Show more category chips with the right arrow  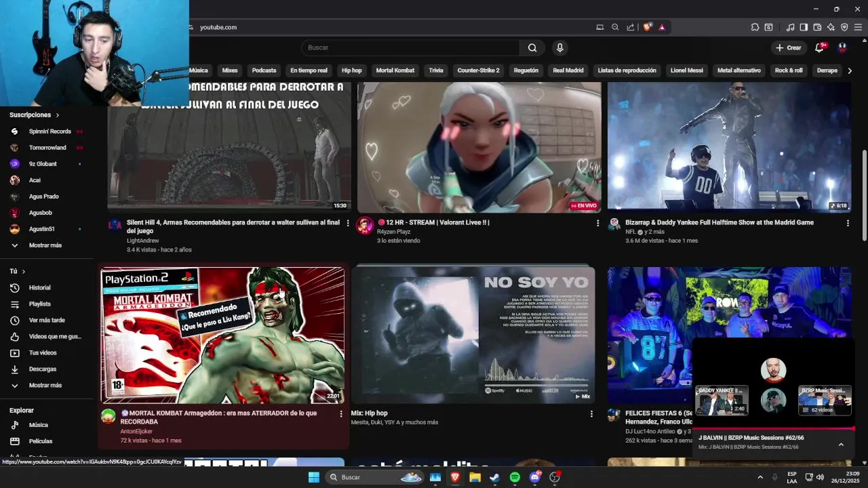point(850,70)
